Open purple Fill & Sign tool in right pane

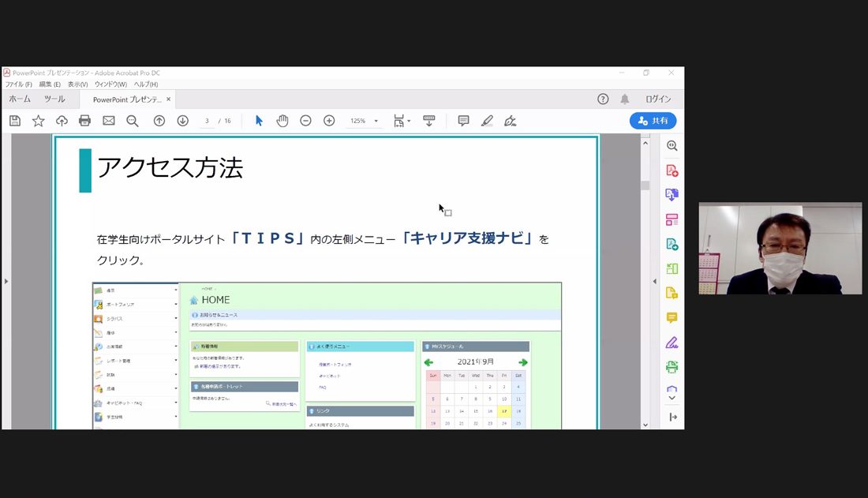click(x=672, y=343)
